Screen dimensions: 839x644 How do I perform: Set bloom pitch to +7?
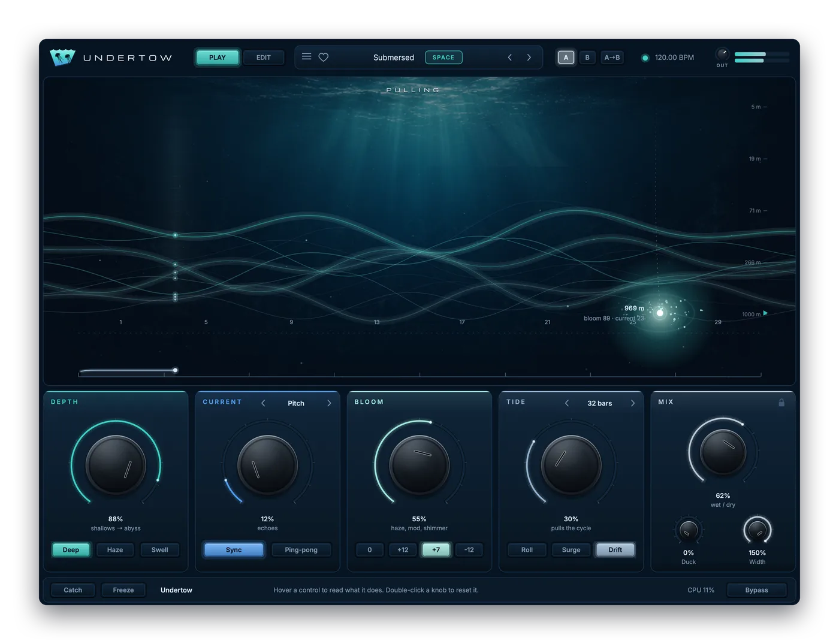pyautogui.click(x=436, y=550)
